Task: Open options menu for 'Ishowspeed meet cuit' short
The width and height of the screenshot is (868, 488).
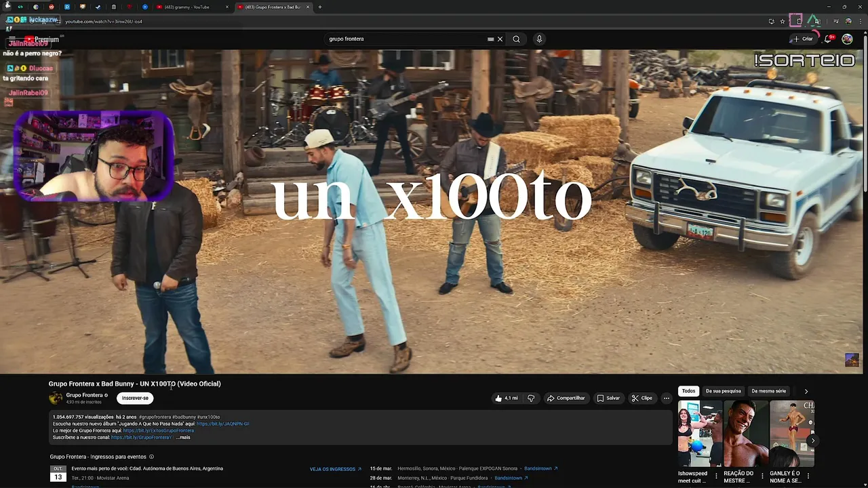Action: click(716, 476)
